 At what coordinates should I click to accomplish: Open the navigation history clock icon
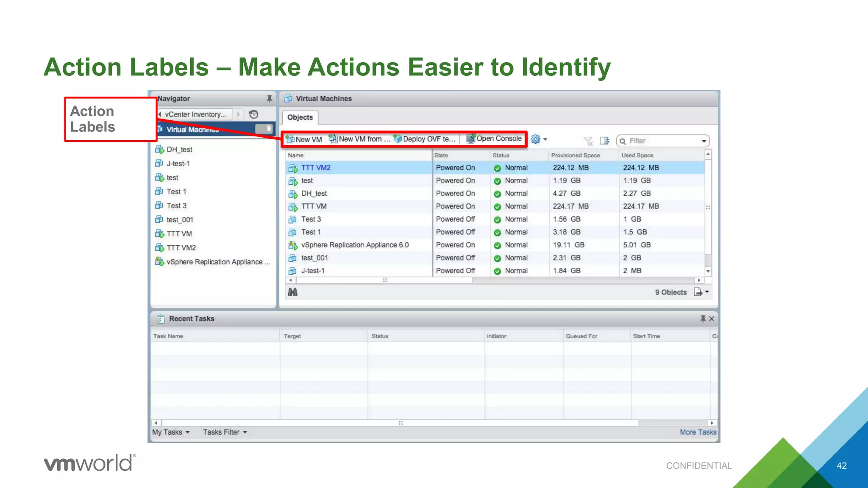click(253, 114)
